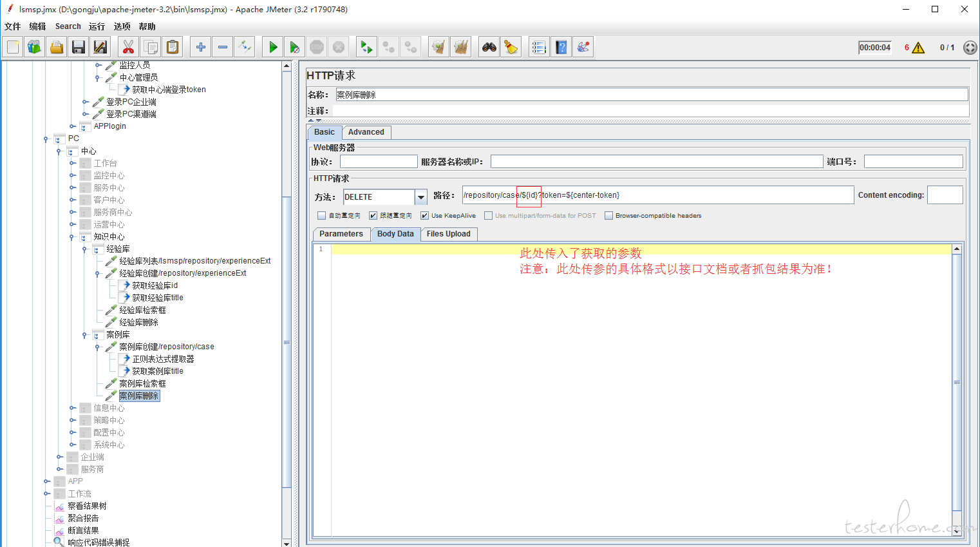The image size is (980, 547).
Task: Click the Paste clipboard icon
Action: (x=173, y=47)
